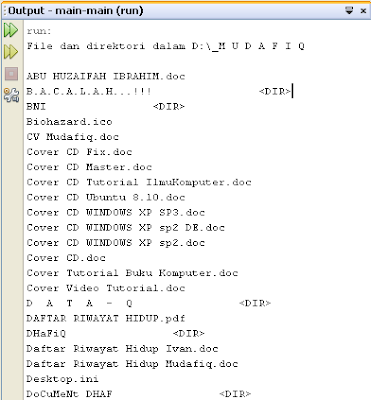Screen dimensions: 371x400
Task: Click 'CV Mudafiq.doc' line
Action: 73,137
